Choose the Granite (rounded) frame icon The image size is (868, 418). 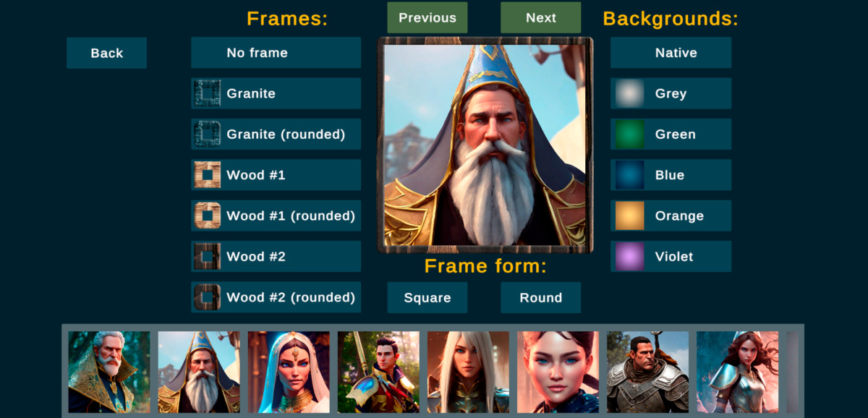tap(208, 134)
